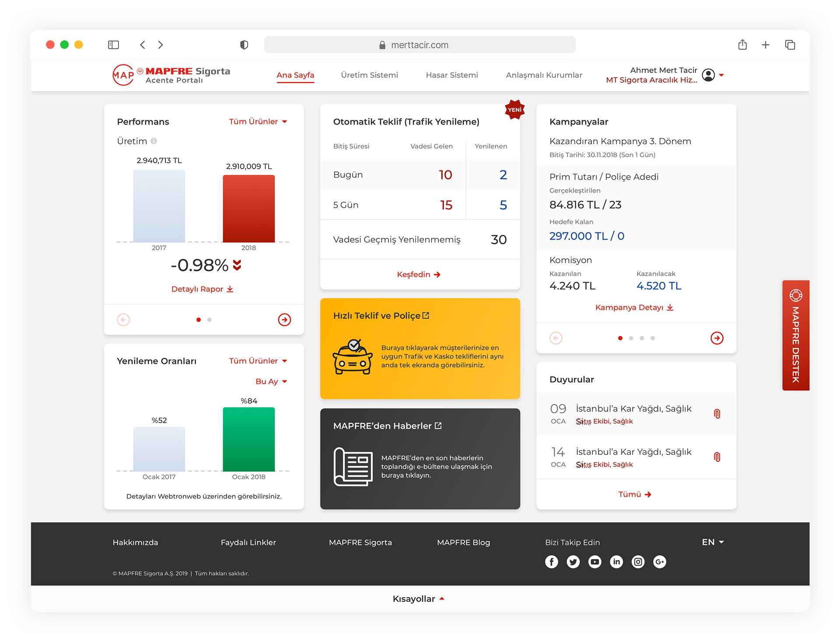Screen dimensions: 840x642
Task: Expand the Kısayollar shortcuts panel
Action: [418, 599]
